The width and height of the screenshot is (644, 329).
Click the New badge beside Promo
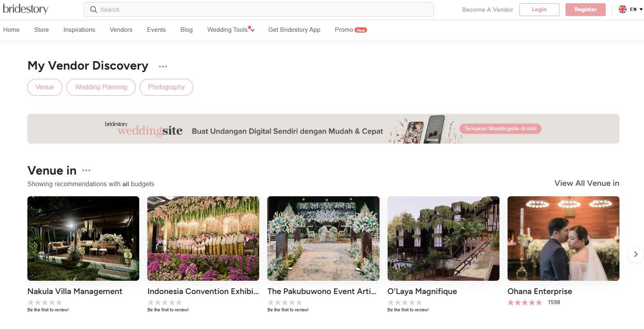pyautogui.click(x=361, y=30)
